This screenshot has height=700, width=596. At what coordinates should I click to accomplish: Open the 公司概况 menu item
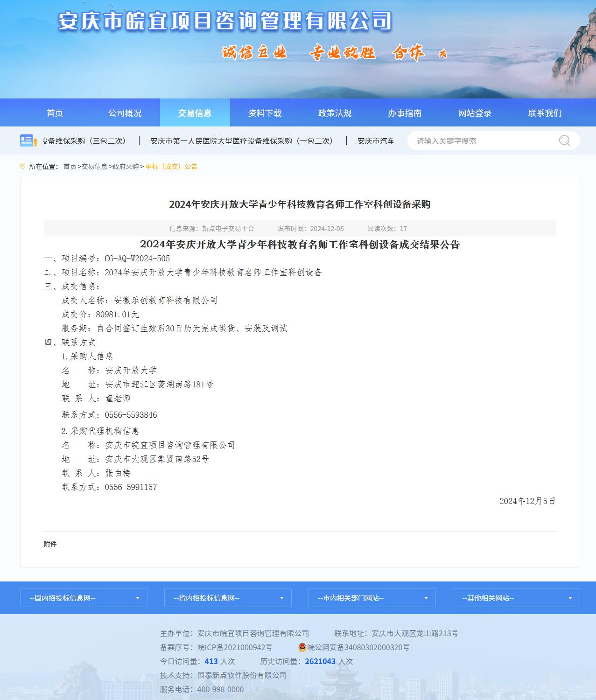[x=125, y=113]
